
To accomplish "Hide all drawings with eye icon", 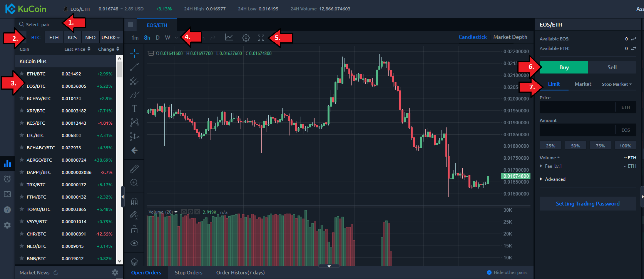I will [x=134, y=243].
